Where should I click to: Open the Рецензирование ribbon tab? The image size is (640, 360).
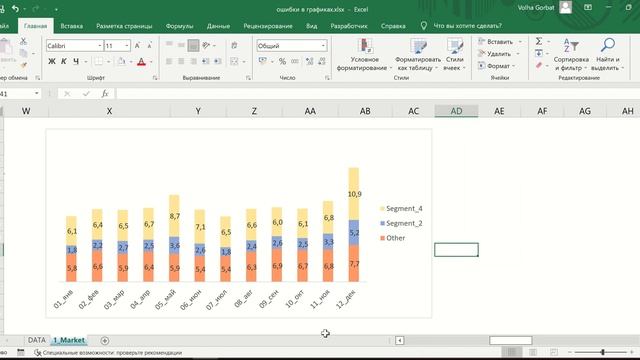[268, 26]
